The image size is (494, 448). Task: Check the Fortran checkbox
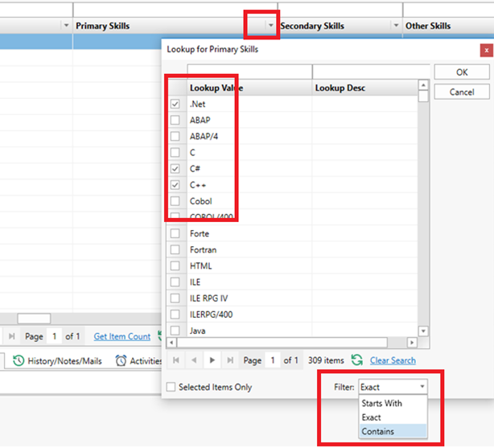pyautogui.click(x=175, y=249)
